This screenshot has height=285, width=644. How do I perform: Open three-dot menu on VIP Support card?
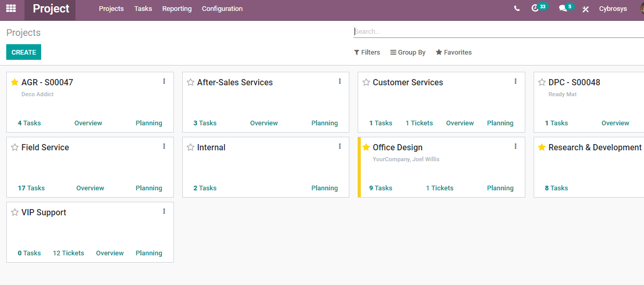(x=164, y=211)
